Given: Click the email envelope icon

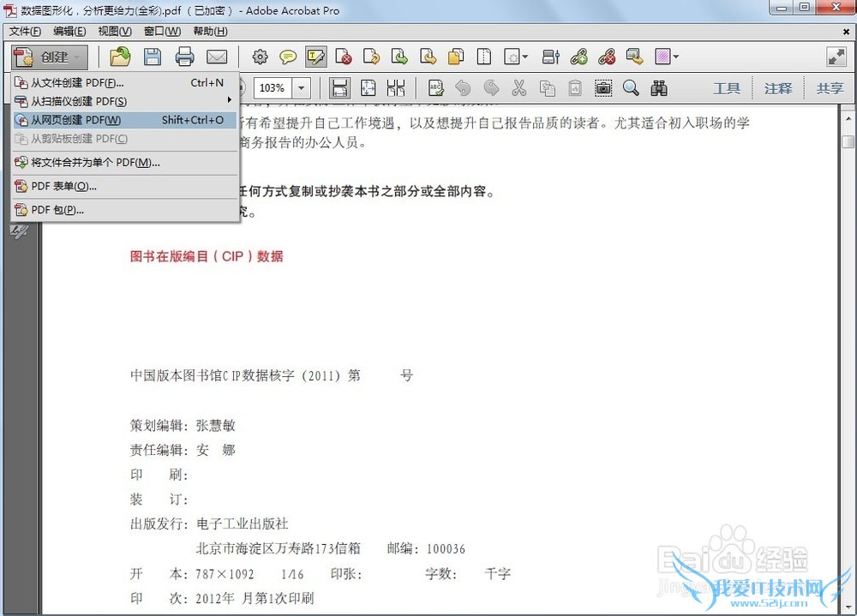Looking at the screenshot, I should [217, 57].
